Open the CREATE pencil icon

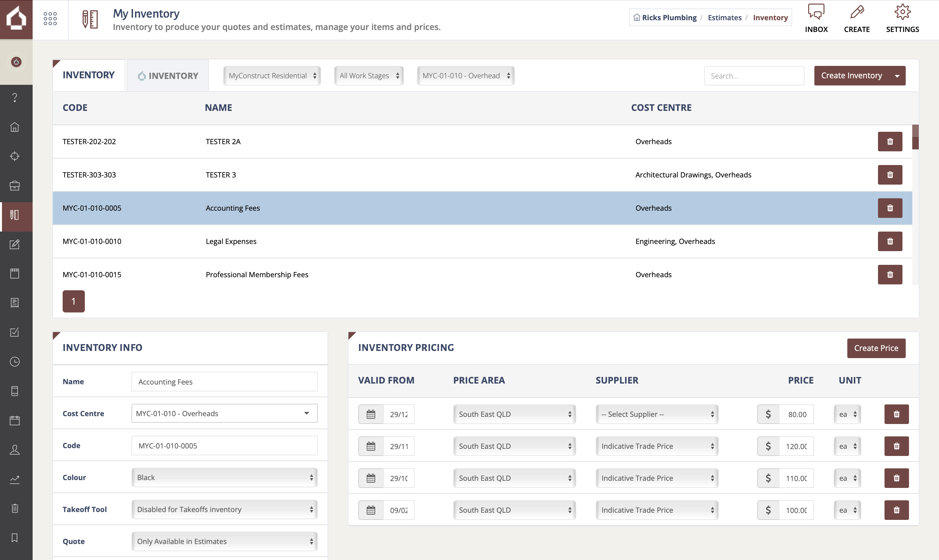[857, 18]
